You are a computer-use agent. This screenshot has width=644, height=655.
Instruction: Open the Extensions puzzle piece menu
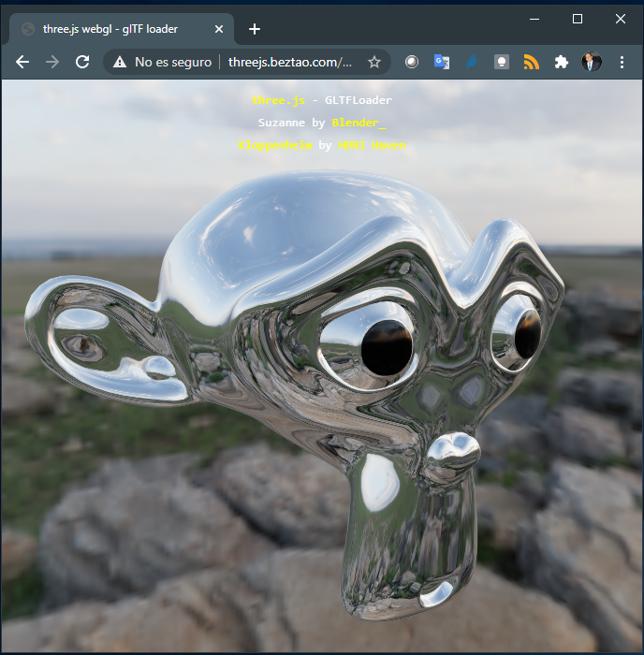[x=561, y=62]
